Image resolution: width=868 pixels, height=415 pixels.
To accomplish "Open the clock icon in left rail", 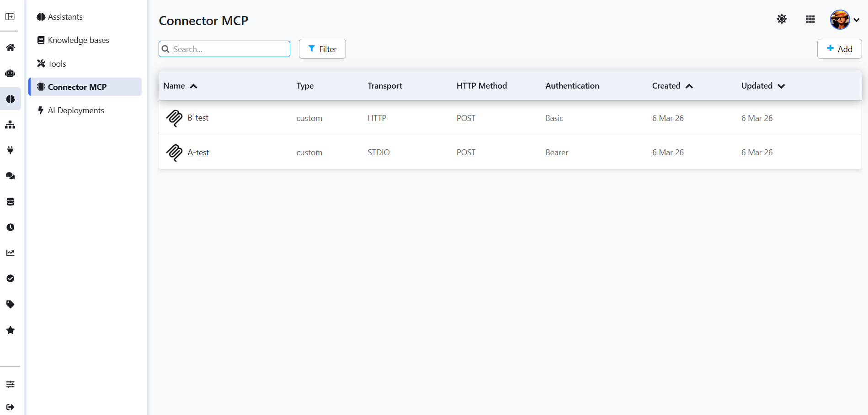I will pyautogui.click(x=10, y=227).
